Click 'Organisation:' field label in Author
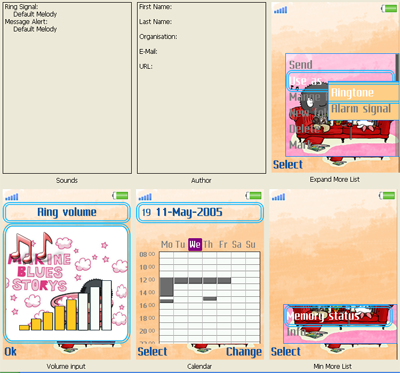Image resolution: width=400 pixels, height=373 pixels. click(x=158, y=37)
